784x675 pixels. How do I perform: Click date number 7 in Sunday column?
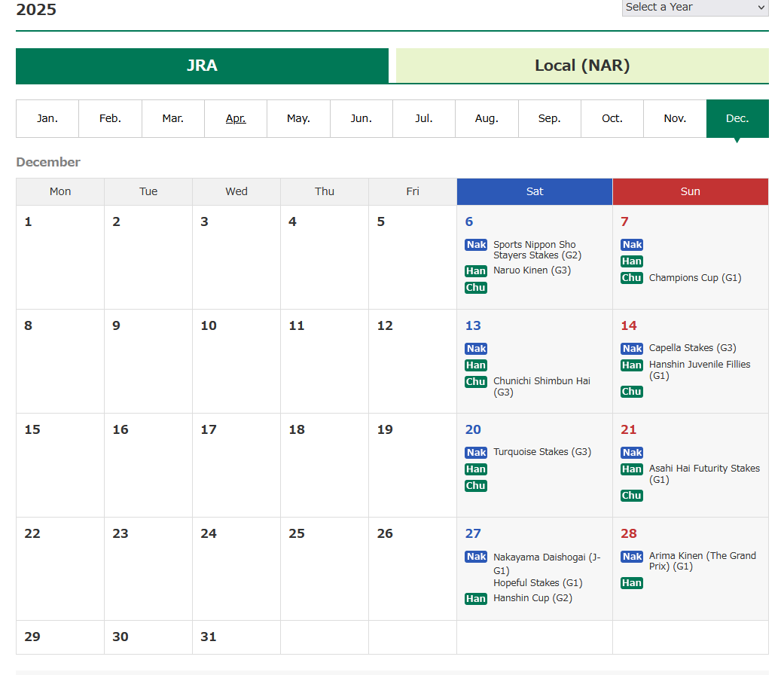[624, 222]
